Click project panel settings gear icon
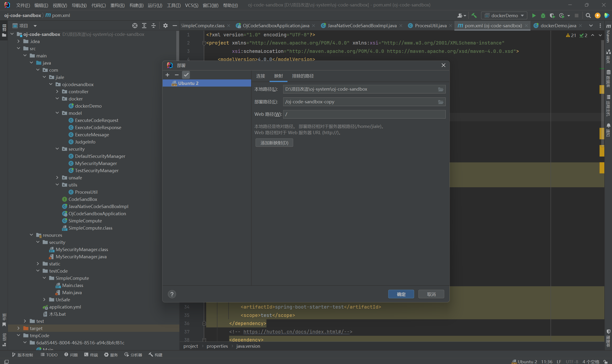 (x=165, y=26)
